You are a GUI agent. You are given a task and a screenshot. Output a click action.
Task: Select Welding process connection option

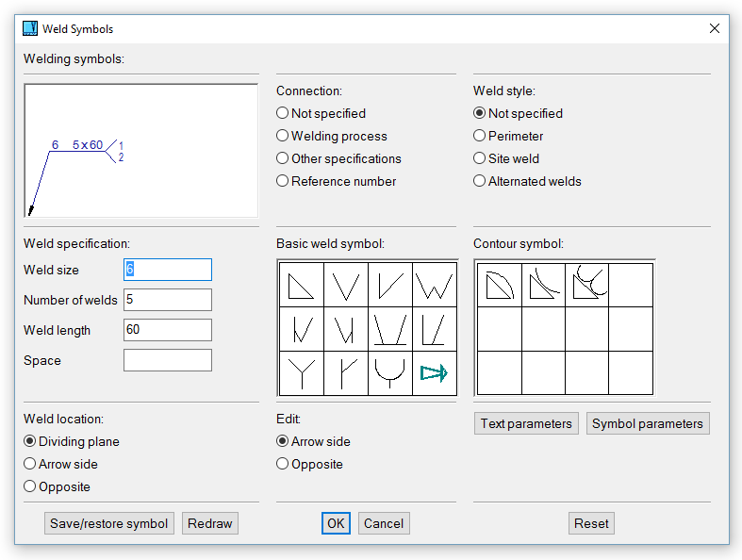tap(283, 136)
